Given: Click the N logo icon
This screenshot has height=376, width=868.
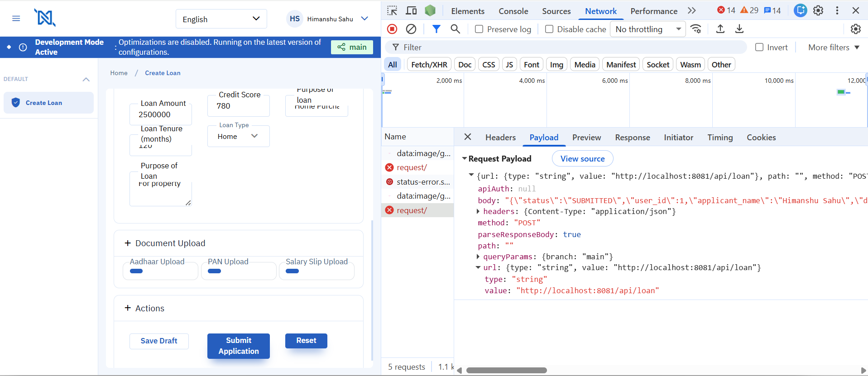Looking at the screenshot, I should [45, 18].
